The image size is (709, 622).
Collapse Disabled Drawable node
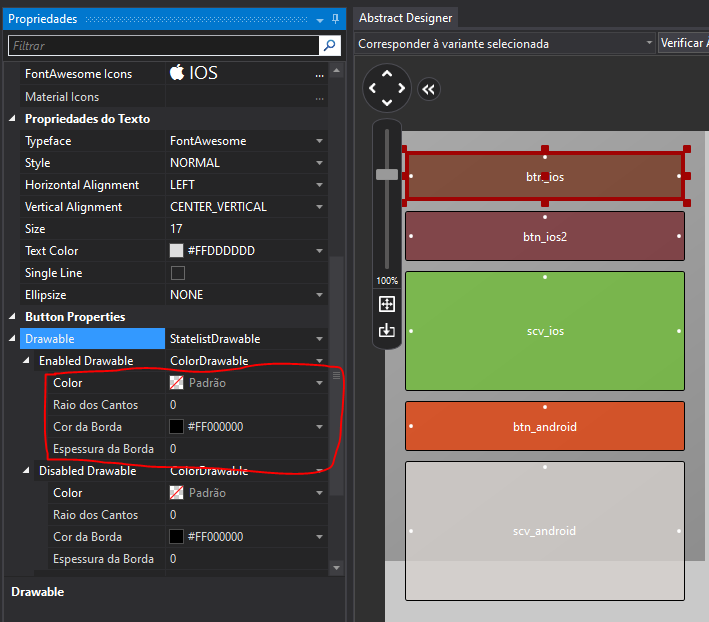point(26,471)
